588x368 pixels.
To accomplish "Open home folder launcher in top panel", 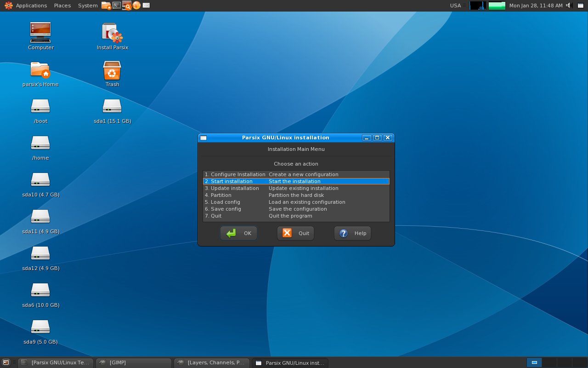I will [x=106, y=6].
